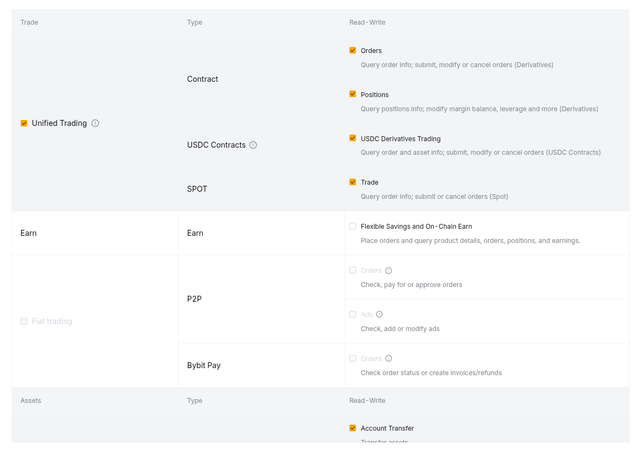The image size is (640, 451).
Task: Uncheck the Positions permission checkbox
Action: click(353, 94)
